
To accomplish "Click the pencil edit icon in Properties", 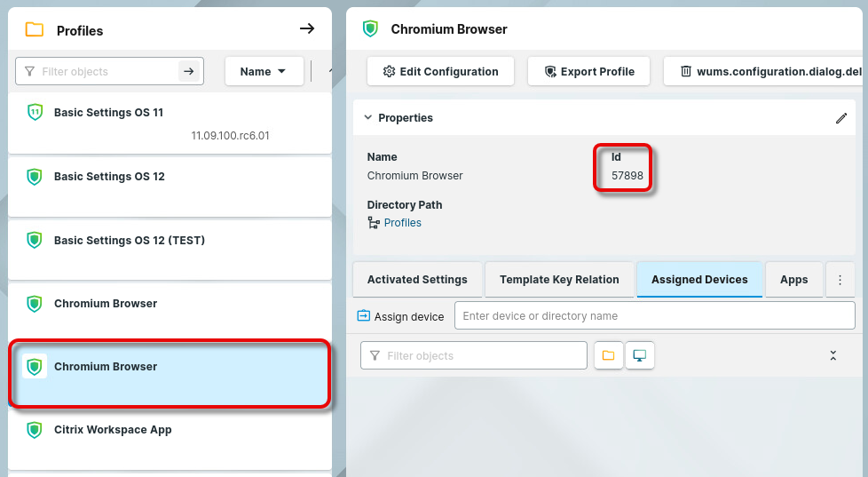I will tap(841, 118).
